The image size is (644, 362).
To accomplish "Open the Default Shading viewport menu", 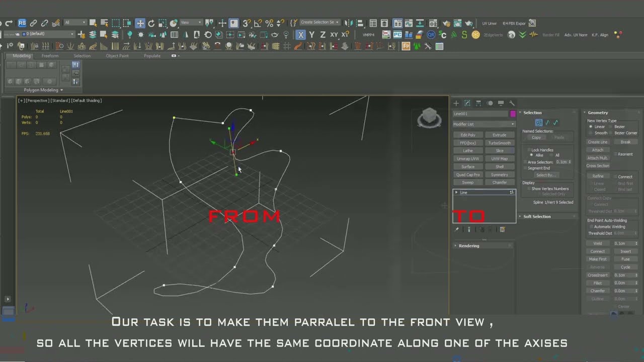I will (x=87, y=101).
